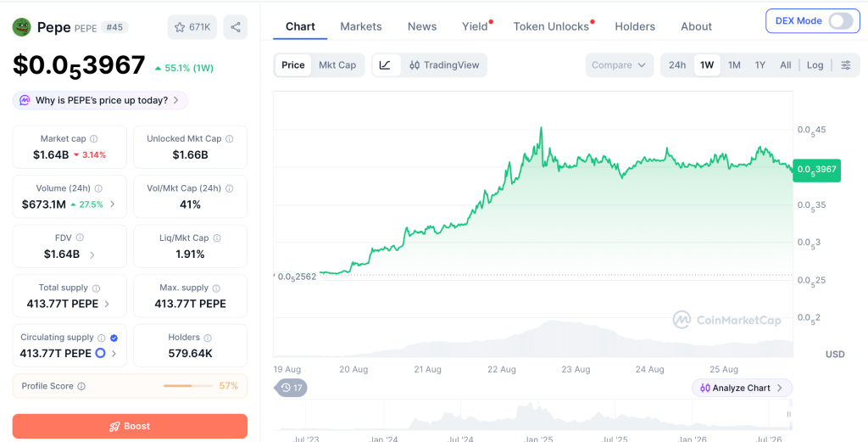Open chart settings sliders icon
The image size is (868, 442).
click(x=846, y=64)
